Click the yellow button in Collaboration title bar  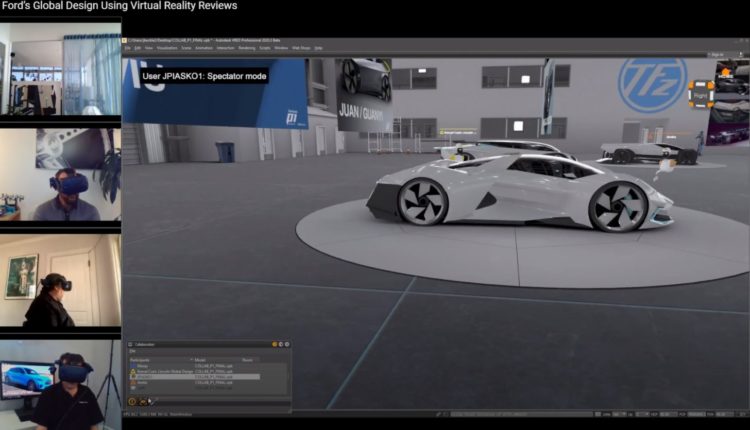point(275,344)
